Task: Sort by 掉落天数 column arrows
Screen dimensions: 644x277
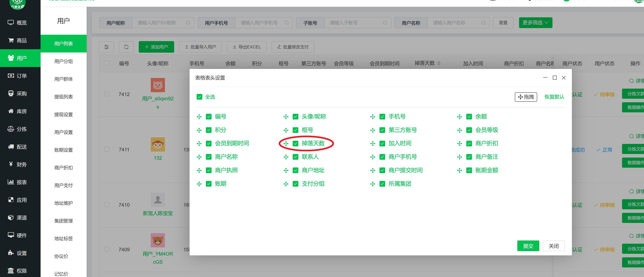Action: pyautogui.click(x=439, y=63)
